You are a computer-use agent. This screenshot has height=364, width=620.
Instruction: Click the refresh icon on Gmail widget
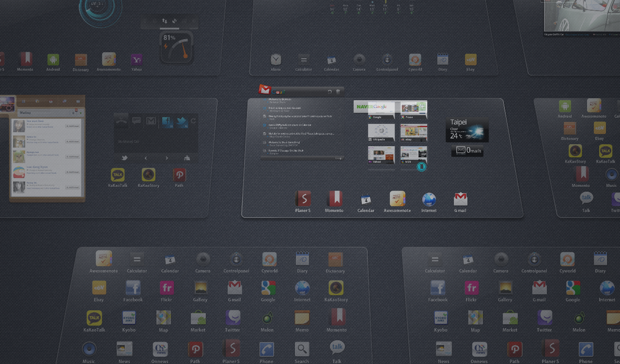pos(330,91)
